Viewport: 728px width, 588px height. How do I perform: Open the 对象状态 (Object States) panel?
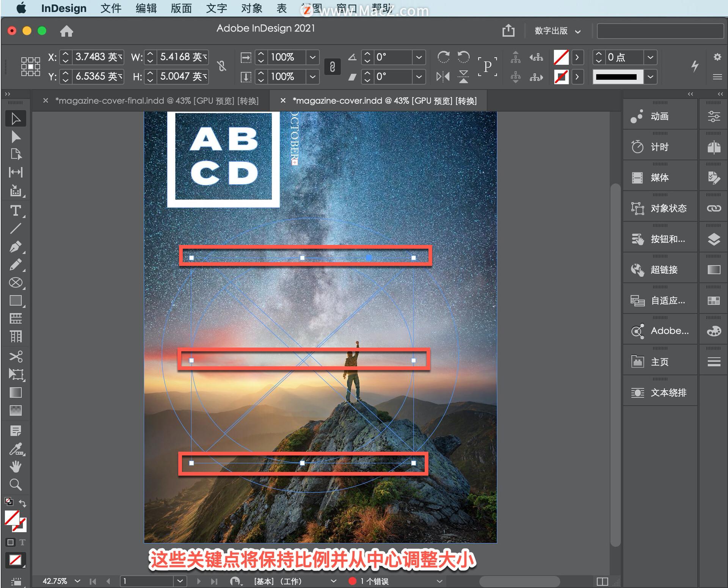tap(660, 208)
